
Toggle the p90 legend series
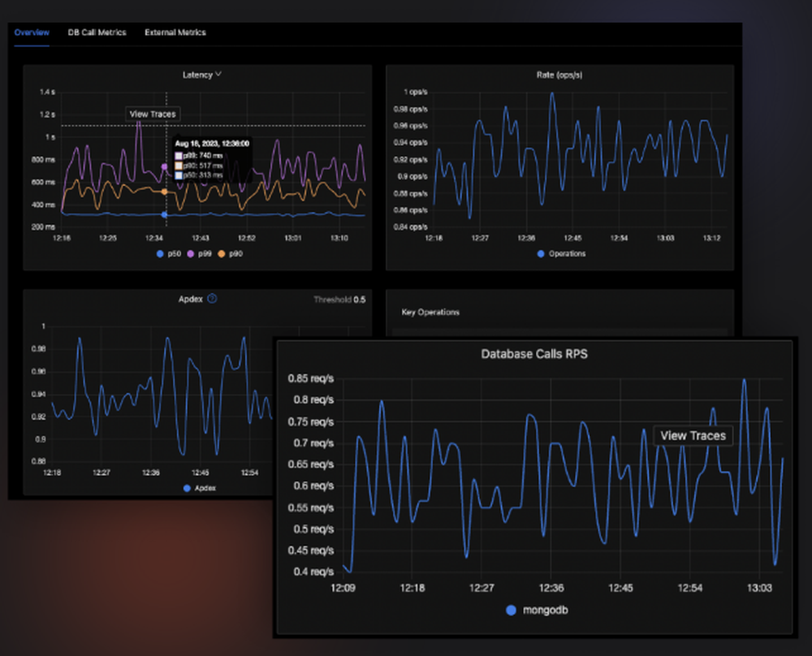[231, 253]
